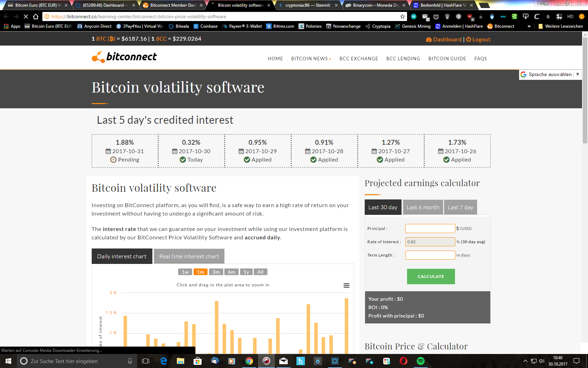Screen dimensions: 588x368
Task: Set chart range to 6m
Action: [x=231, y=272]
